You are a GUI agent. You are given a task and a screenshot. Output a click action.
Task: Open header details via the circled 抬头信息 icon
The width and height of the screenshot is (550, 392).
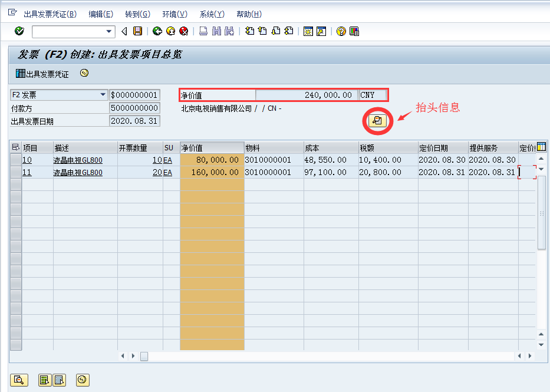(x=377, y=120)
